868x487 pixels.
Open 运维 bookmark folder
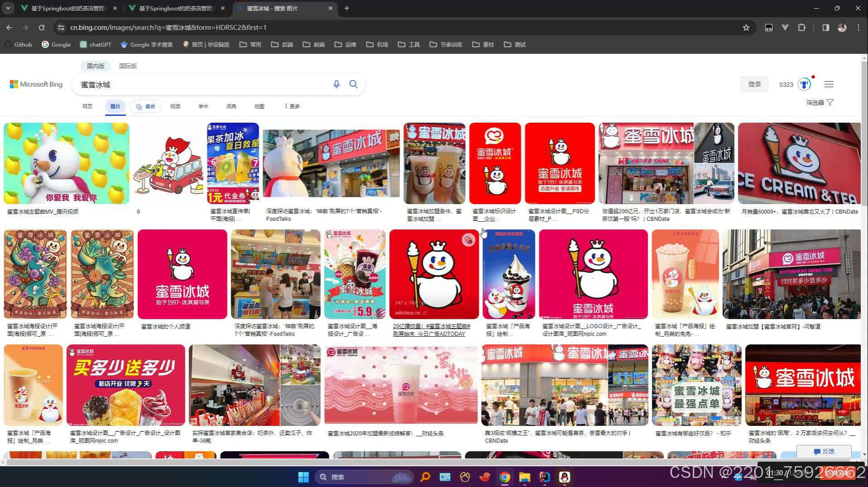[x=345, y=44]
